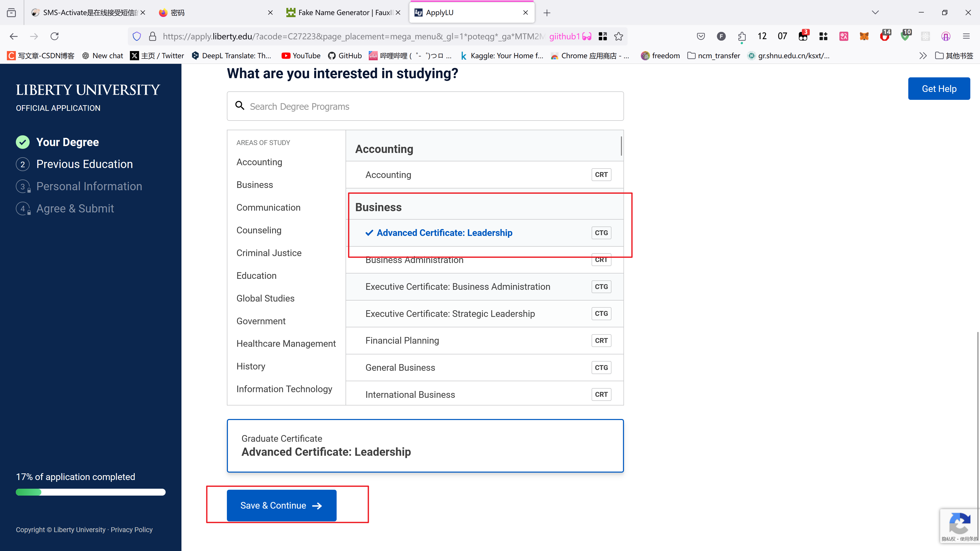This screenshot has width=980, height=551.
Task: Select the Counseling area of study tab
Action: (x=259, y=230)
